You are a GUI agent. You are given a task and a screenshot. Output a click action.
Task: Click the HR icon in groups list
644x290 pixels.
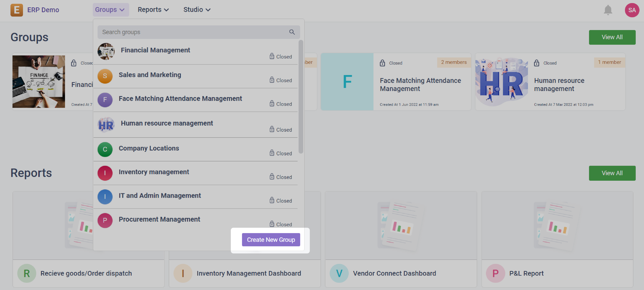pos(106,125)
